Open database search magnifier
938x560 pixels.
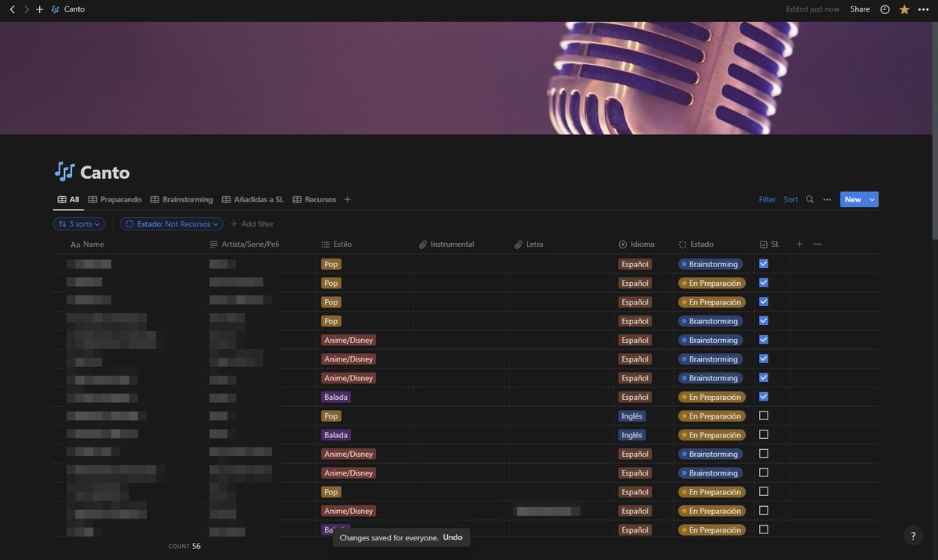[810, 199]
